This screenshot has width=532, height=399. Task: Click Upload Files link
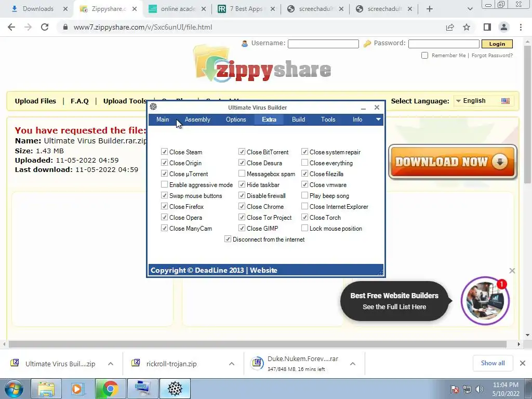pos(35,101)
